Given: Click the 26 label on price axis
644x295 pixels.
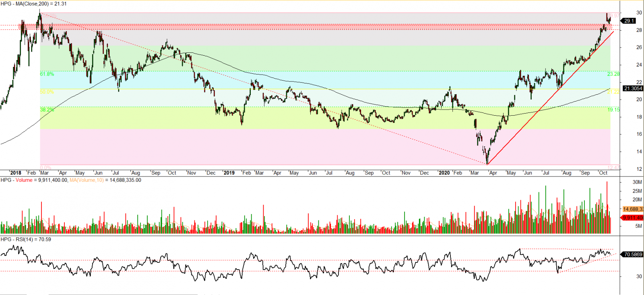Looking at the screenshot, I should tap(639, 48).
